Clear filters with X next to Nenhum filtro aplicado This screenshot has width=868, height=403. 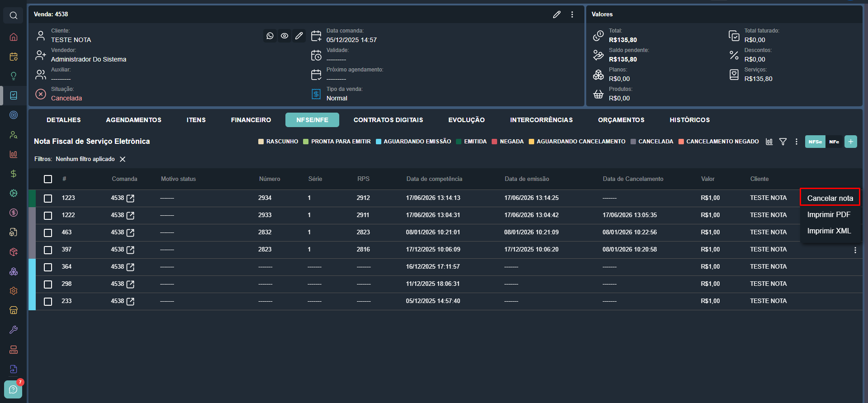[123, 159]
